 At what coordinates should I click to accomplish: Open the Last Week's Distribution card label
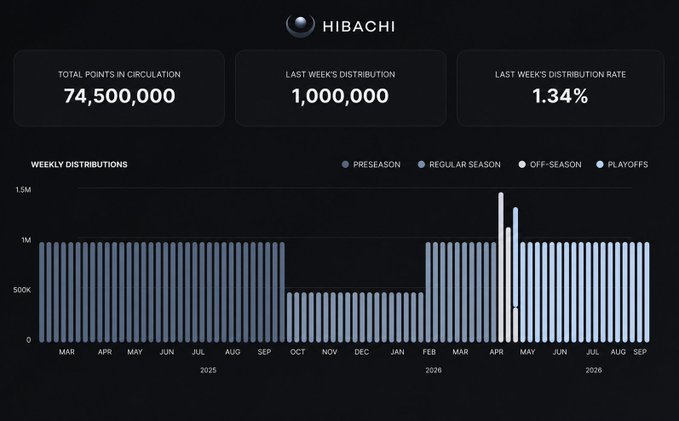pos(340,74)
